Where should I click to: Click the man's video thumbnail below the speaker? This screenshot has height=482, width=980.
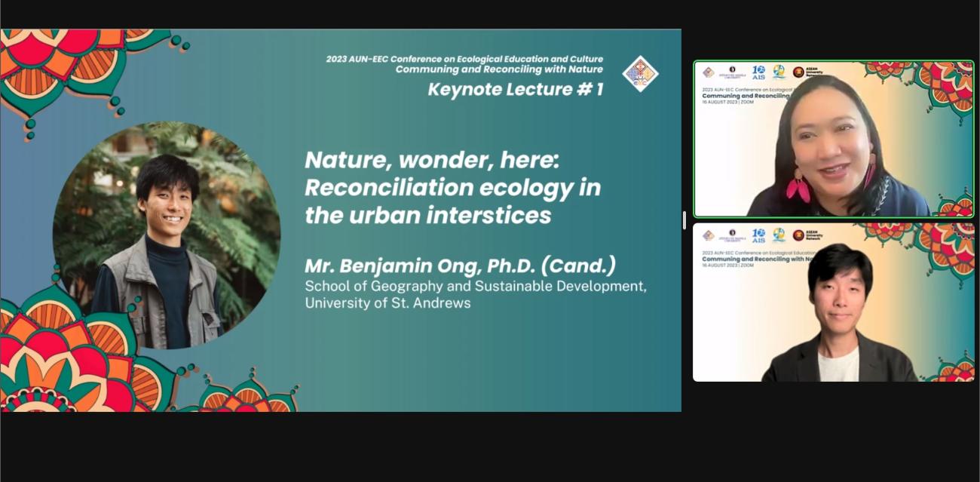click(833, 302)
